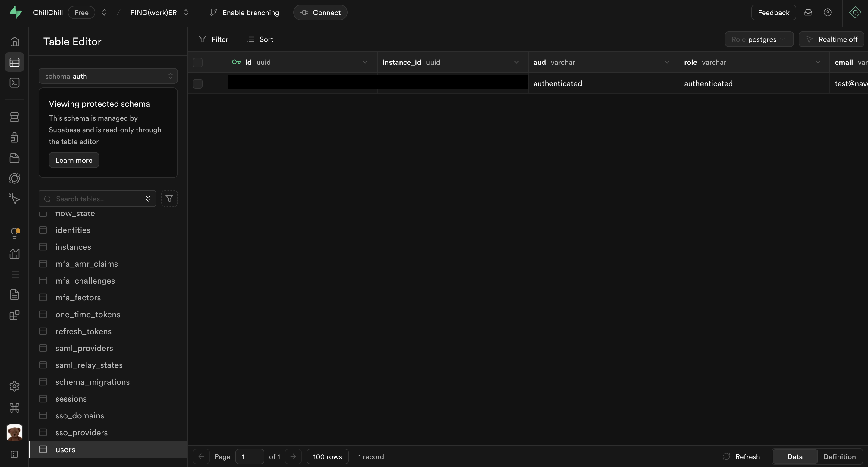Open the Storage sidebar icon
Image resolution: width=868 pixels, height=467 pixels.
[14, 158]
